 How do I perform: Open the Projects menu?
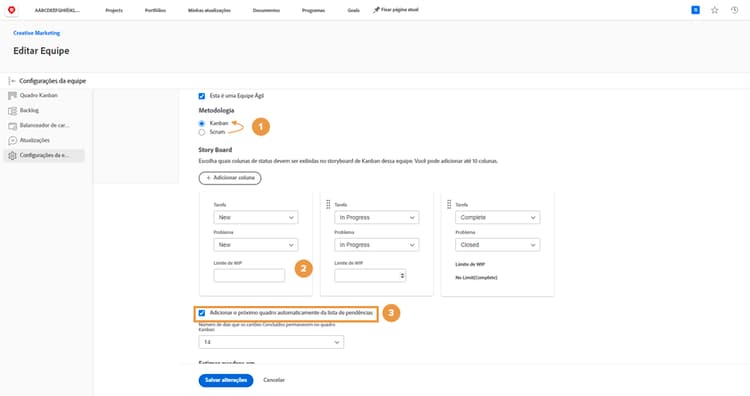[x=114, y=10]
